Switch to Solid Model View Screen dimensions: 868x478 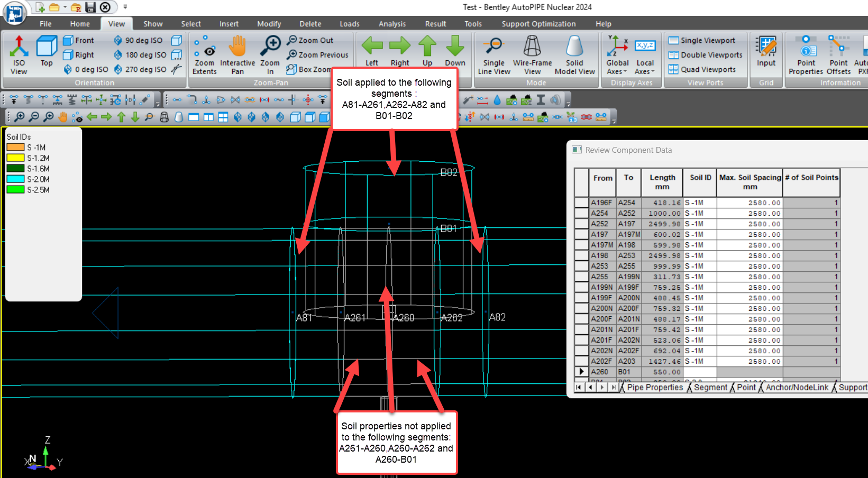pyautogui.click(x=575, y=54)
